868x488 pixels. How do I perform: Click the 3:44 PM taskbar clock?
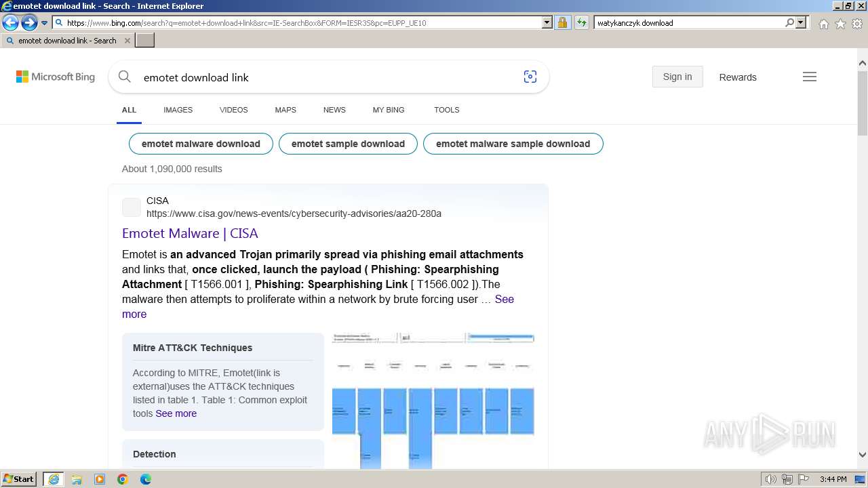click(x=833, y=479)
